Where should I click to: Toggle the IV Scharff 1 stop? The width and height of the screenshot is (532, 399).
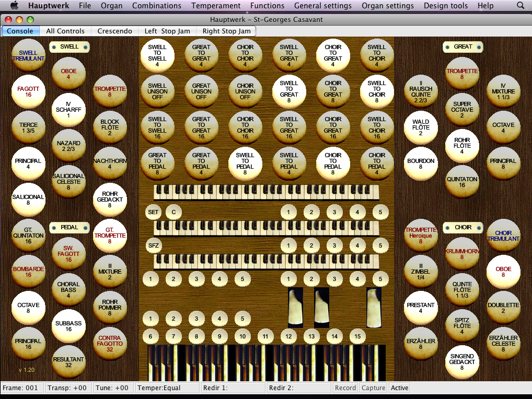[x=68, y=110]
